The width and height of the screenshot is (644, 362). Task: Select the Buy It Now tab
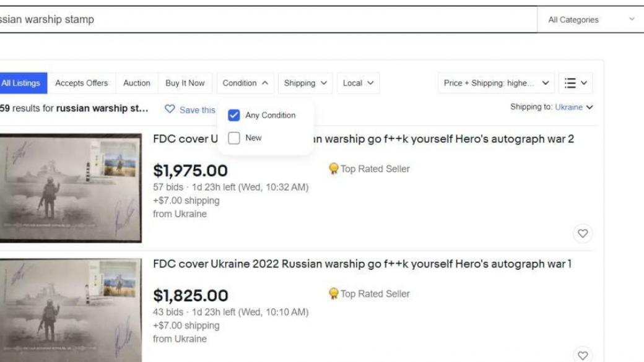pos(185,83)
